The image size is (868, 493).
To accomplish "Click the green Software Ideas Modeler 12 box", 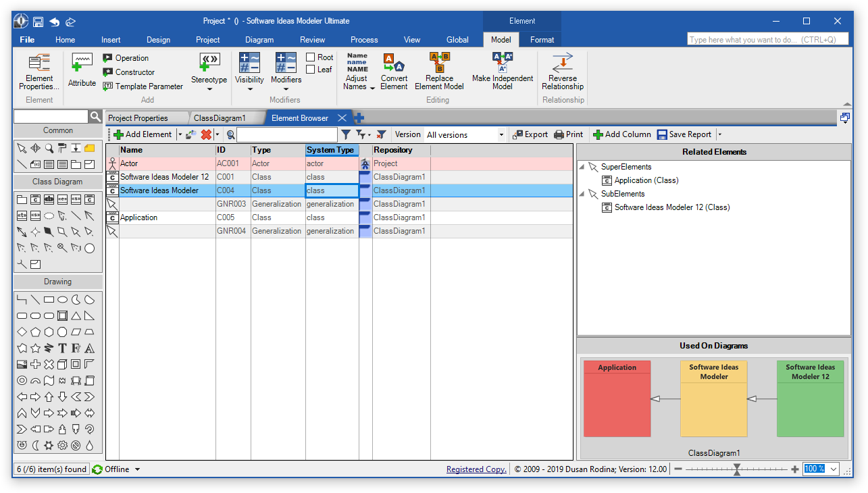I will pyautogui.click(x=810, y=398).
